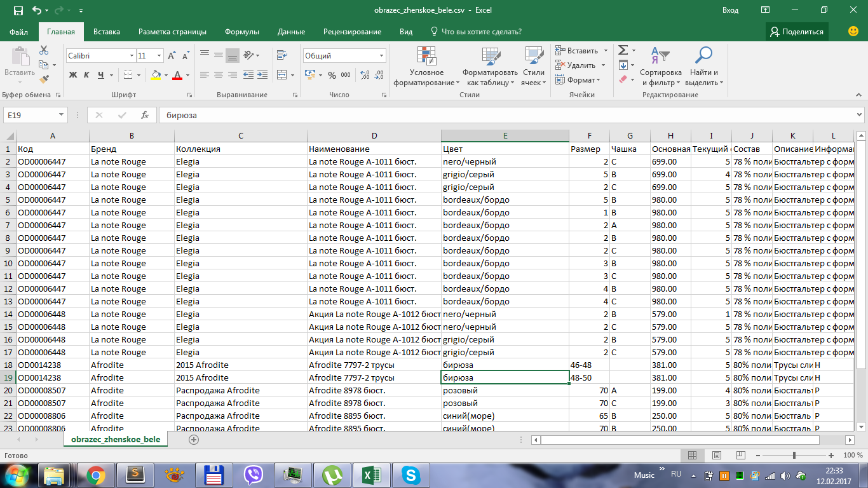Open the Fill down icon
Viewport: 868px width, 488px height.
tap(623, 65)
